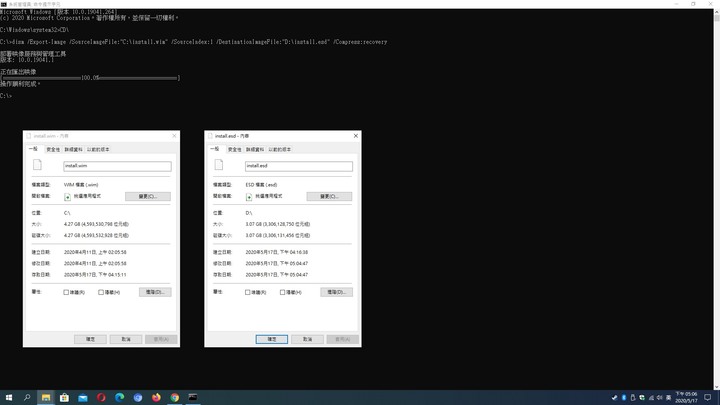Screen dimensions: 720x405
Task: Open the Mail app on taskbar
Action: [x=83, y=398]
